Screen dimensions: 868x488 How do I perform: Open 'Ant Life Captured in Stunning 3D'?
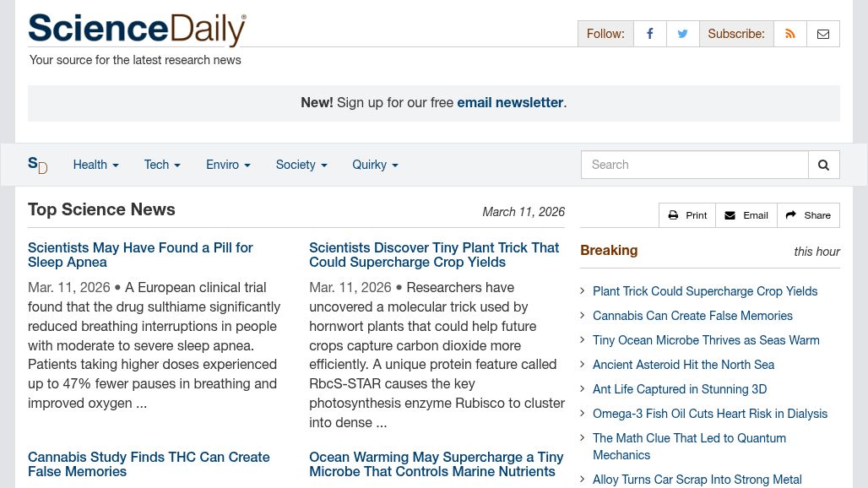click(x=680, y=389)
